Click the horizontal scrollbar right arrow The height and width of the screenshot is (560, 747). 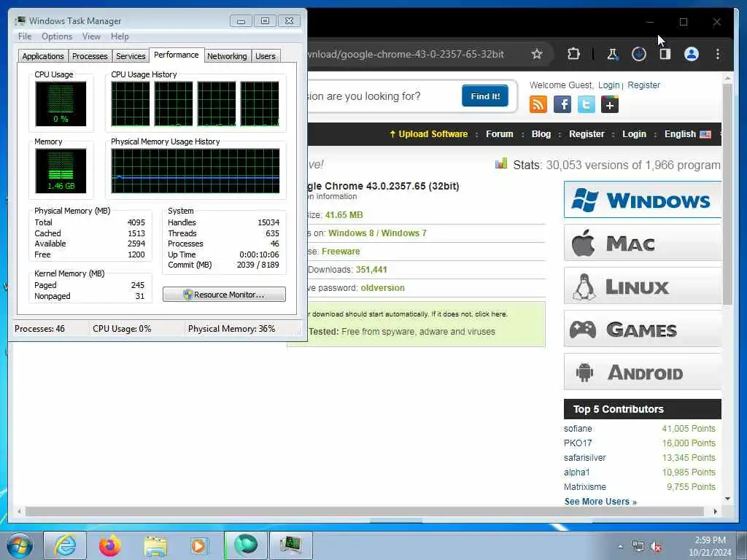click(x=715, y=511)
